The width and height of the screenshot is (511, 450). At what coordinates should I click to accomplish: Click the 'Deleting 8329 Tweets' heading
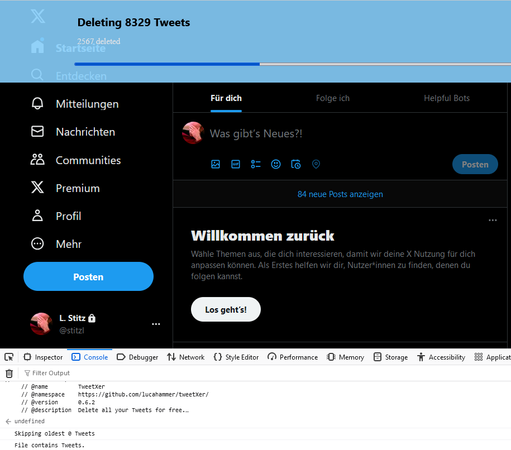[x=134, y=22]
